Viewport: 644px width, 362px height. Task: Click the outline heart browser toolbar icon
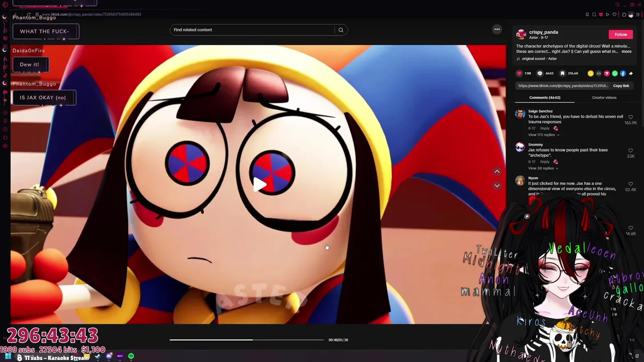(614, 15)
